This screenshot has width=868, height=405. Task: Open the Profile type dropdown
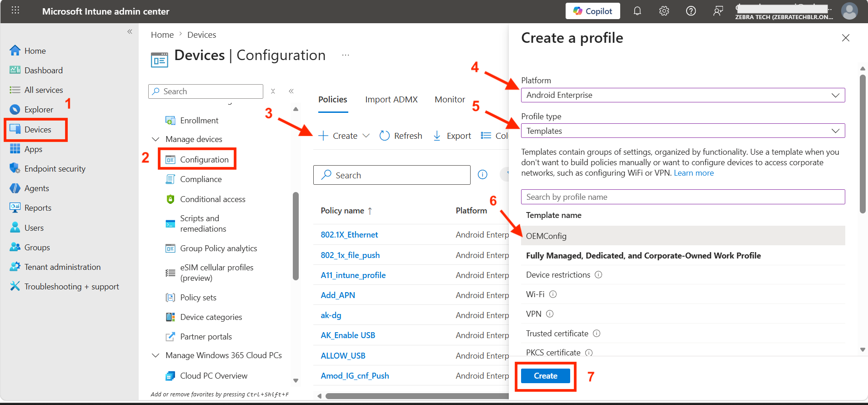tap(683, 131)
